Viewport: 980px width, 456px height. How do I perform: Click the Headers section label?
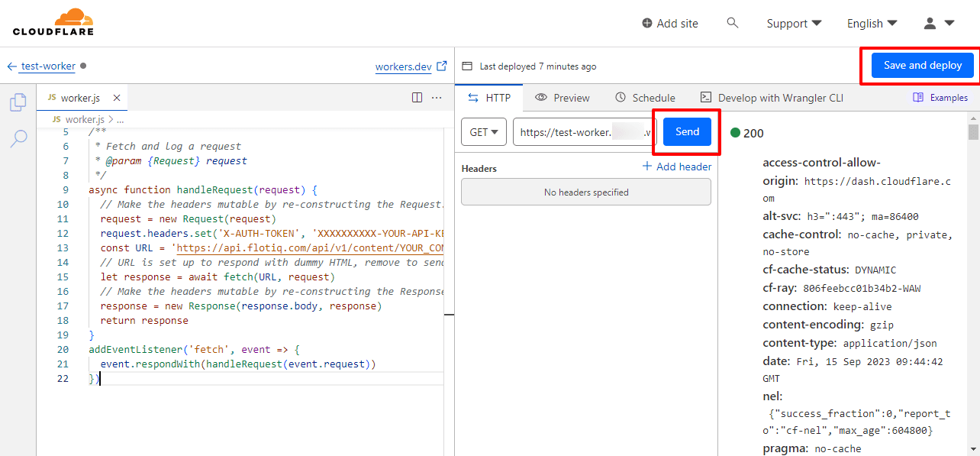[x=479, y=168]
